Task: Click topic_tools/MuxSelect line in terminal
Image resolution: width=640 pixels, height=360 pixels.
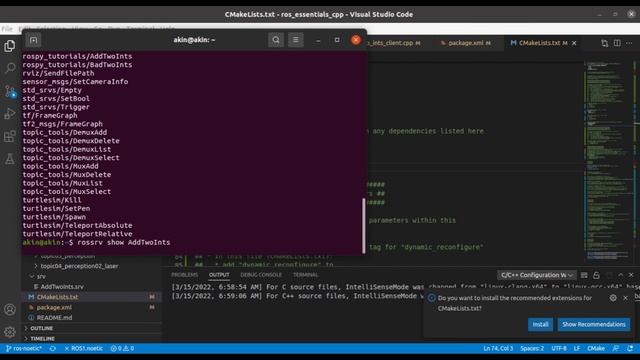Action: [x=67, y=191]
